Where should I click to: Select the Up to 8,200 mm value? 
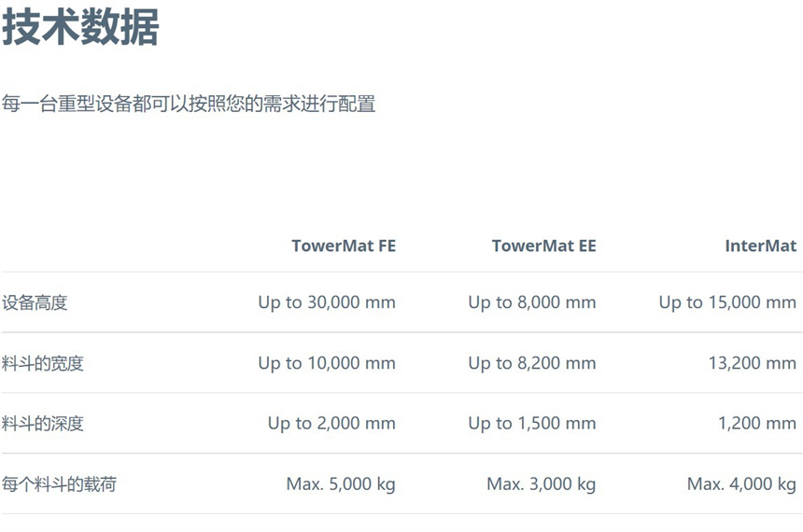531,363
